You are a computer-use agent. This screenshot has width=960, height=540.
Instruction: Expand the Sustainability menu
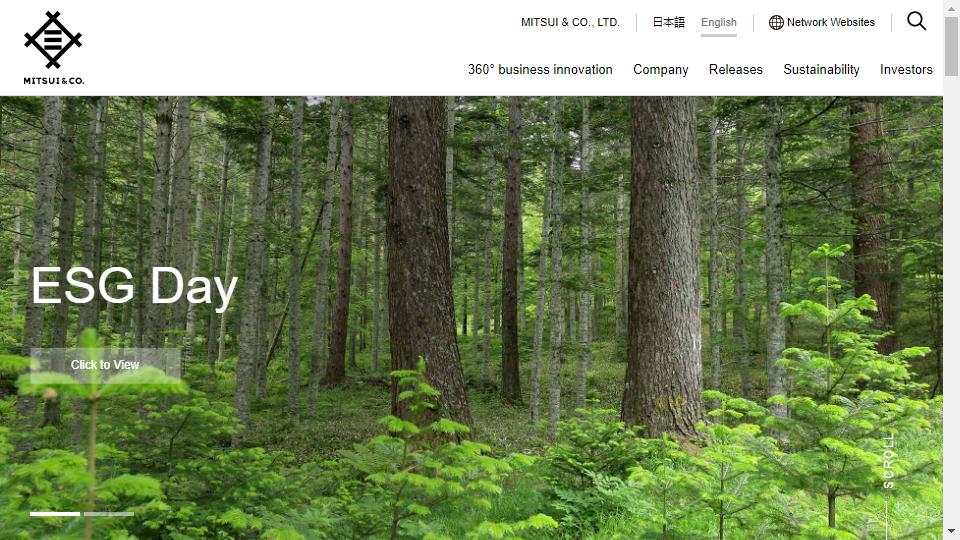[x=821, y=70]
